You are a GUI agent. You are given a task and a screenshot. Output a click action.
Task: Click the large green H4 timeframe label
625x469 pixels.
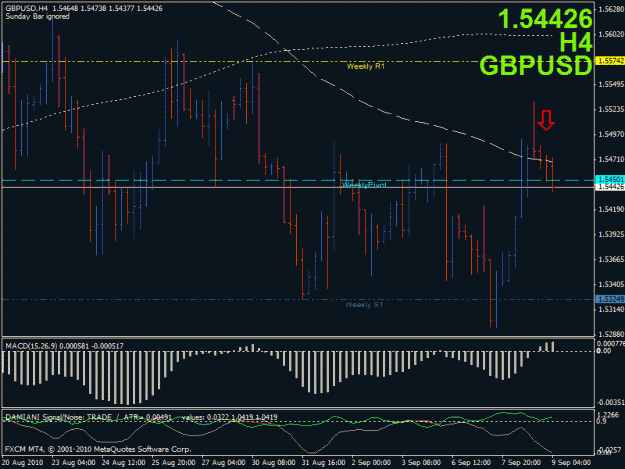coord(576,42)
